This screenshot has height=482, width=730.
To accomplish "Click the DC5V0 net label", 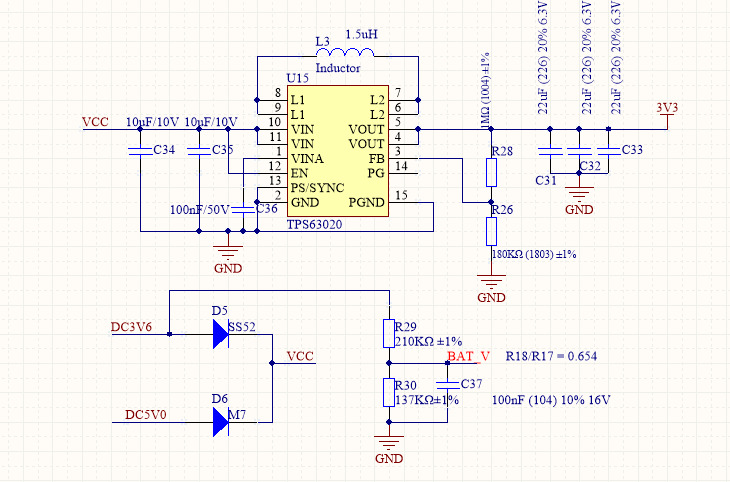I will tap(146, 414).
